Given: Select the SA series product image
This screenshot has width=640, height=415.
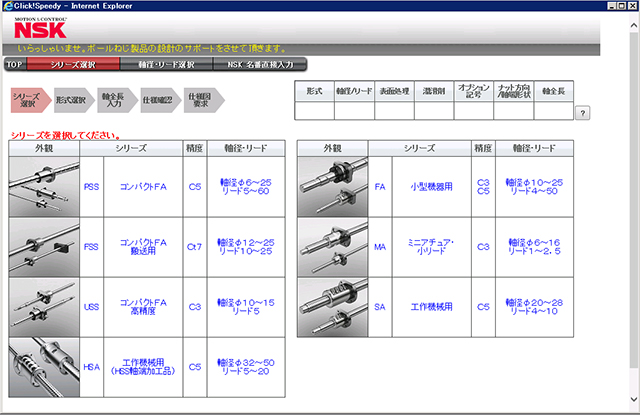Looking at the screenshot, I should coord(333,307).
